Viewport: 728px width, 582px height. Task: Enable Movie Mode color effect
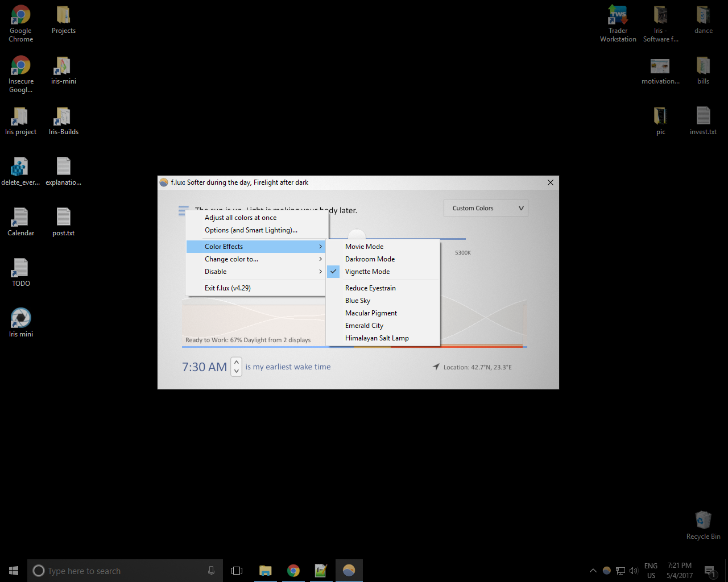pos(383,247)
